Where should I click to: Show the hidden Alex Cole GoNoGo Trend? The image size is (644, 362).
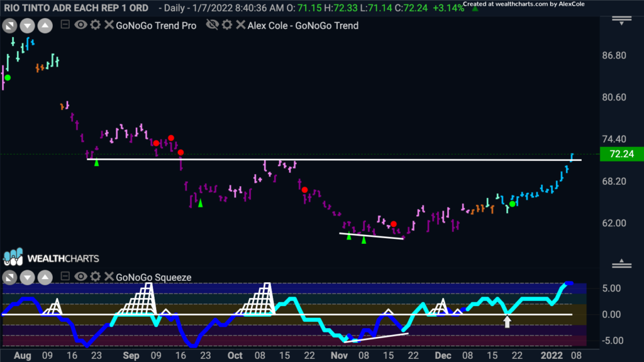click(213, 25)
